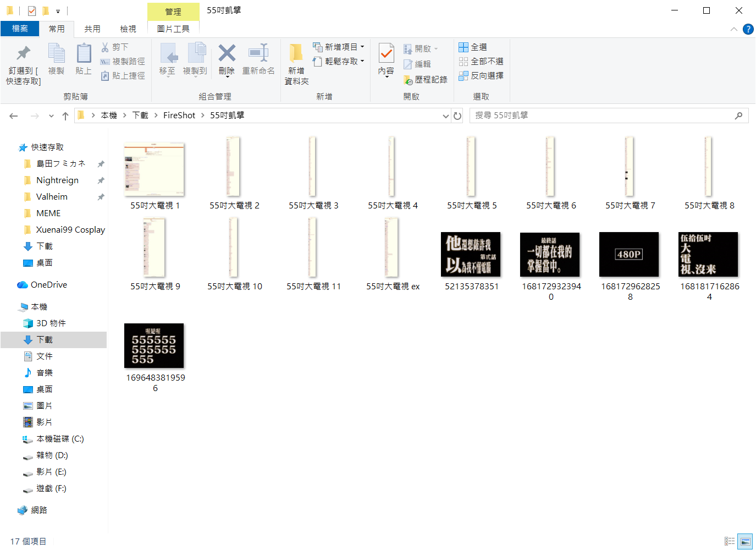Click the Rename (重新命名) icon
Viewport: 756px width, 550px height.
(x=258, y=53)
